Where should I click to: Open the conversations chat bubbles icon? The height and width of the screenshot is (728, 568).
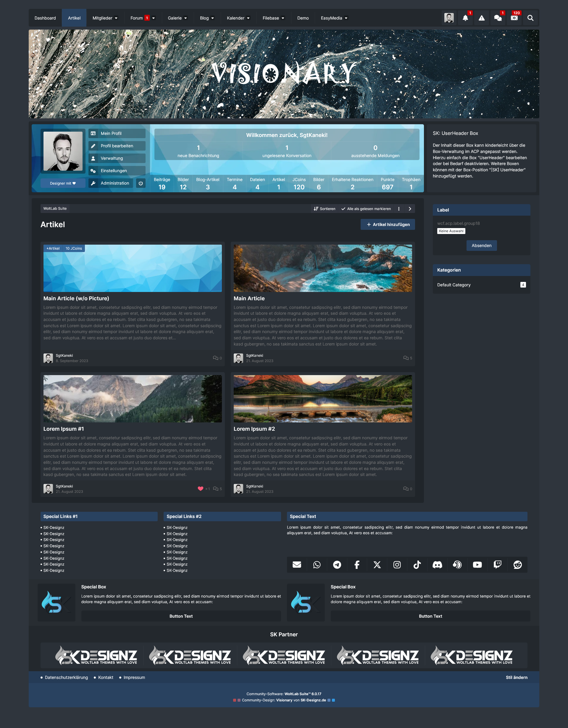coord(498,18)
